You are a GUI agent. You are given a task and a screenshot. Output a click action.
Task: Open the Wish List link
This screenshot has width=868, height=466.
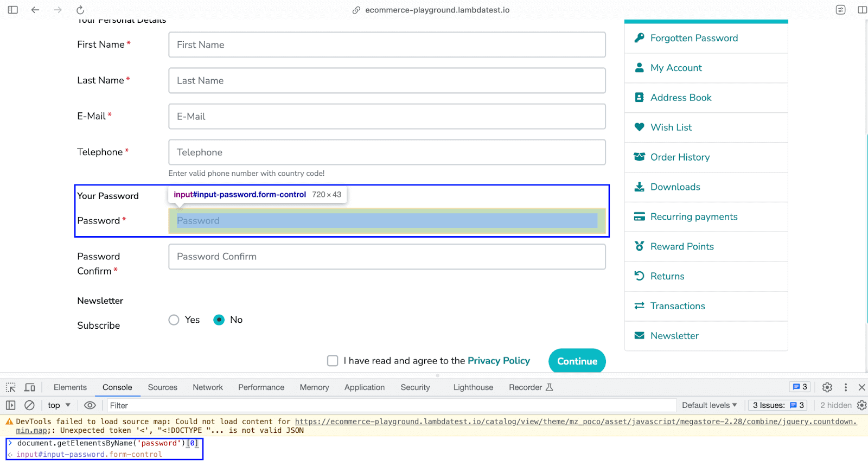pos(671,127)
